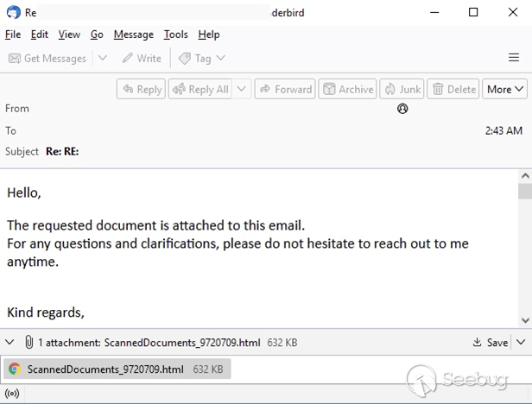Open the Help menu
The width and height of the screenshot is (532, 404).
(x=209, y=35)
